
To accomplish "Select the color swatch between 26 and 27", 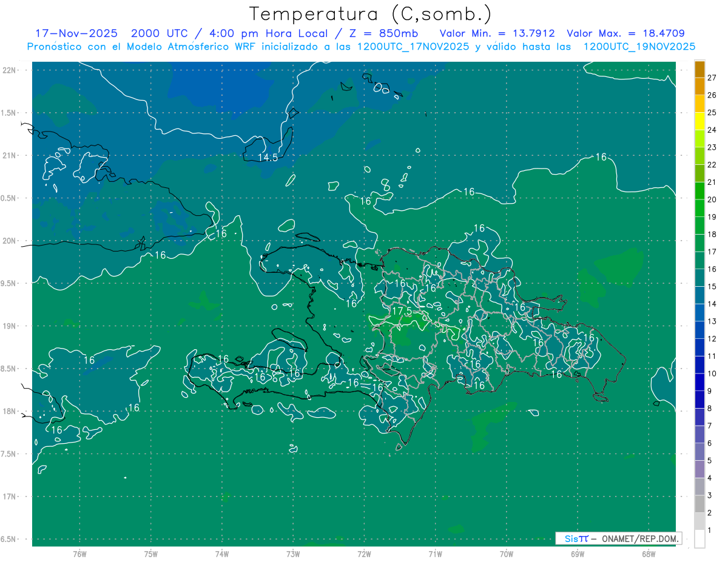I will tap(699, 87).
